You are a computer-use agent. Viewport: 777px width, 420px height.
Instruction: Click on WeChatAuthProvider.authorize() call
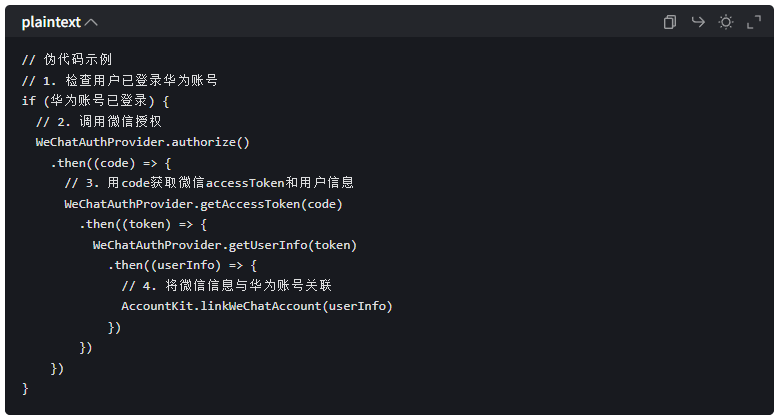[x=142, y=142]
